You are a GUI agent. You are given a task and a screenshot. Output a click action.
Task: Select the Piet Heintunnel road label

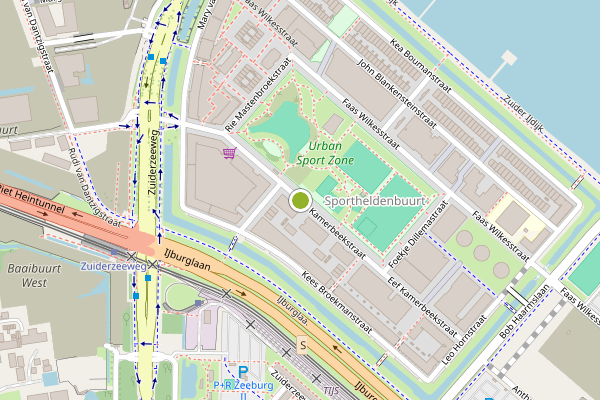[31, 198]
